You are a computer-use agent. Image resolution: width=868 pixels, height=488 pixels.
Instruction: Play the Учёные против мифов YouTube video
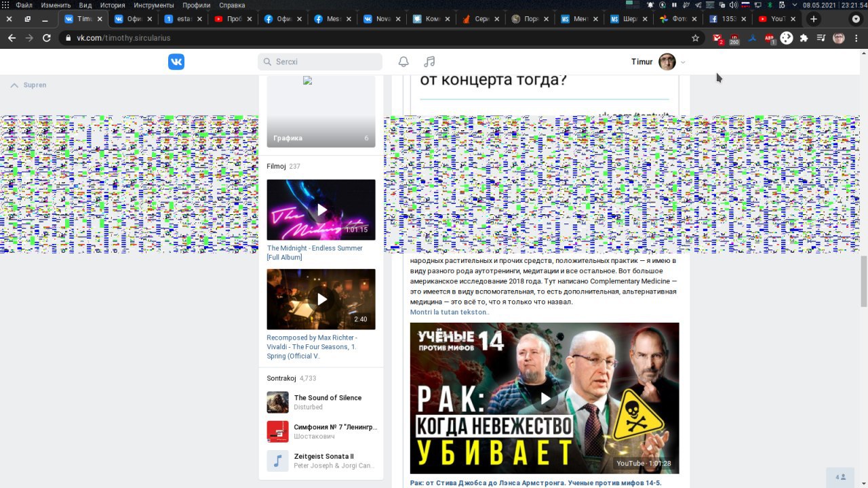coord(545,398)
